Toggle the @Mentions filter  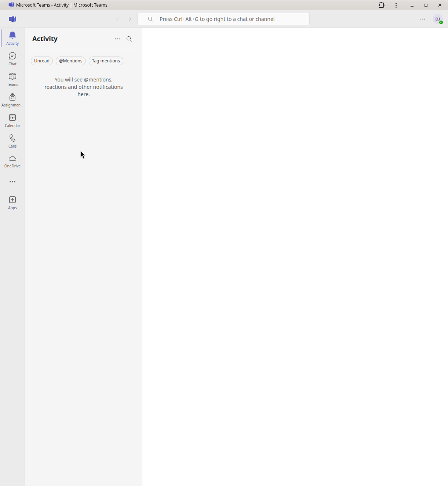pos(71,61)
